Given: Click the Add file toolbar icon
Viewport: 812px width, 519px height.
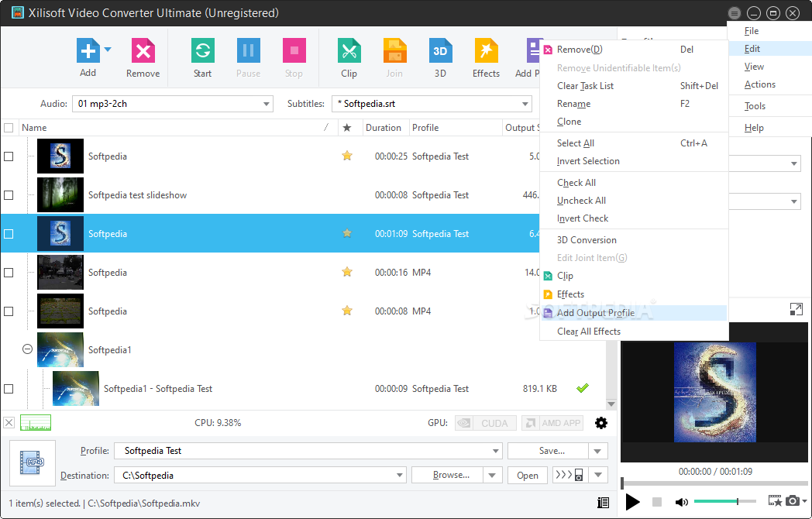Looking at the screenshot, I should coord(88,51).
